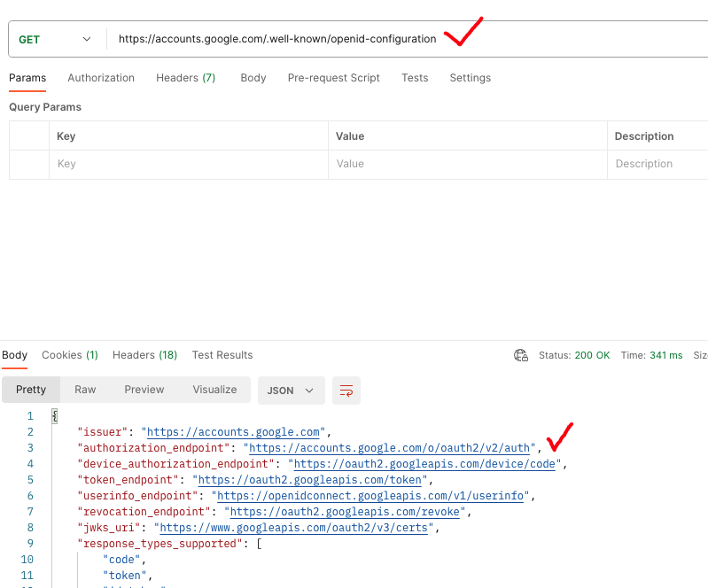Open the Pre-request Script tab
708x588 pixels.
click(x=334, y=78)
